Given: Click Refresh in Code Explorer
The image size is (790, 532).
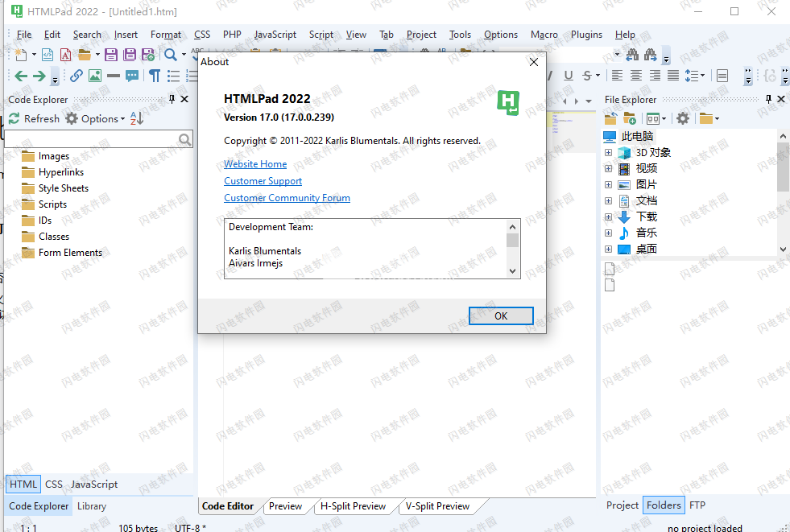Looking at the screenshot, I should pyautogui.click(x=34, y=118).
